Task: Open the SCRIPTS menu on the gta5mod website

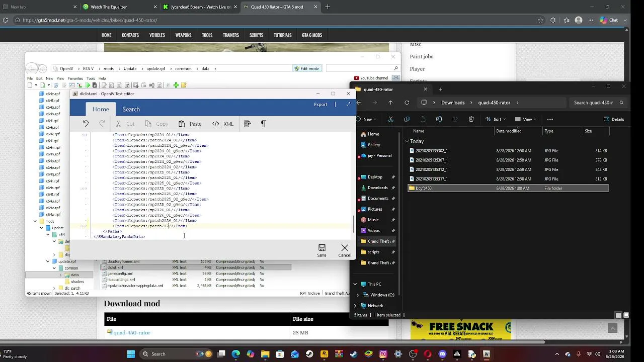Action: point(256,35)
